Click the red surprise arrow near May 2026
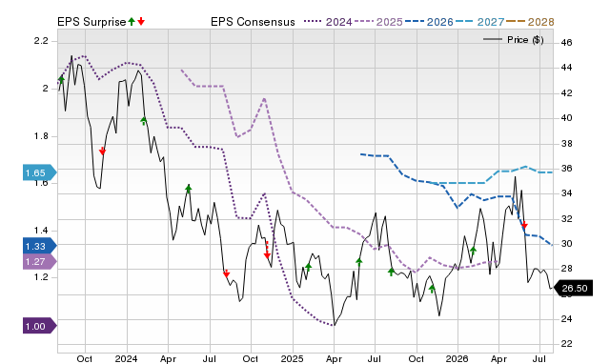Screen dimensions: 610x364 [524, 225]
